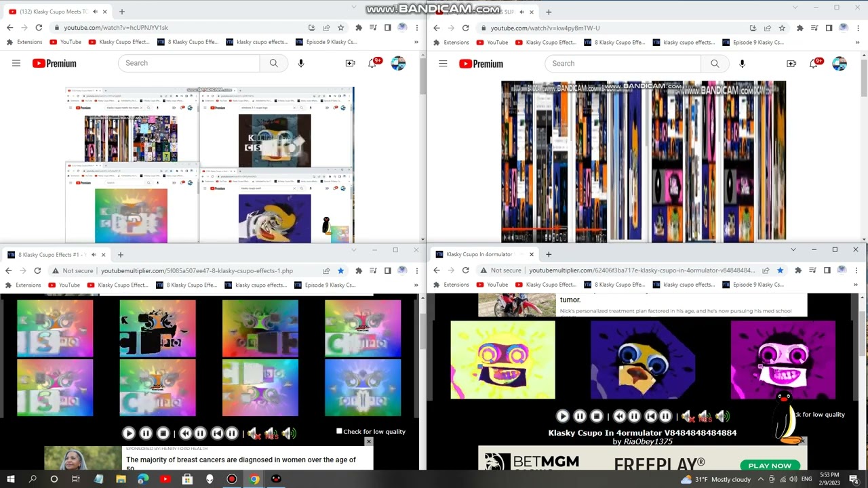Pause button beside Play in 8 Klasky Effects window
868x488 pixels.
146,433
